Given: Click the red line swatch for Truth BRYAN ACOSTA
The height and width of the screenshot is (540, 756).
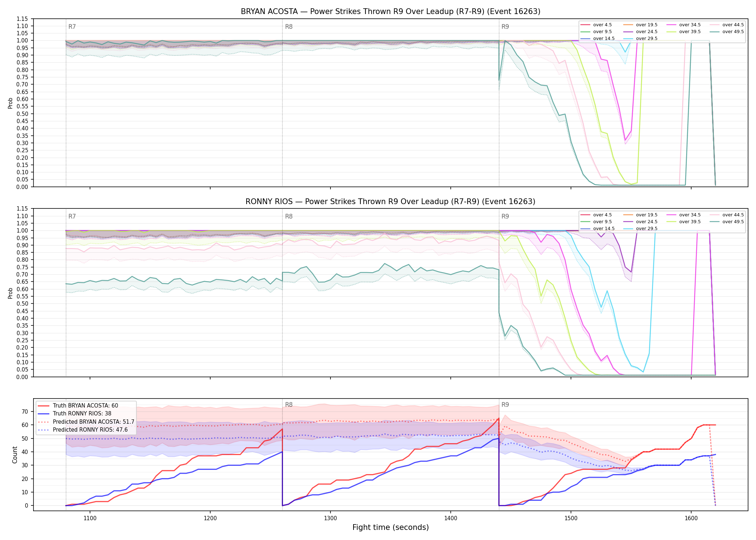Looking at the screenshot, I should pos(43,406).
